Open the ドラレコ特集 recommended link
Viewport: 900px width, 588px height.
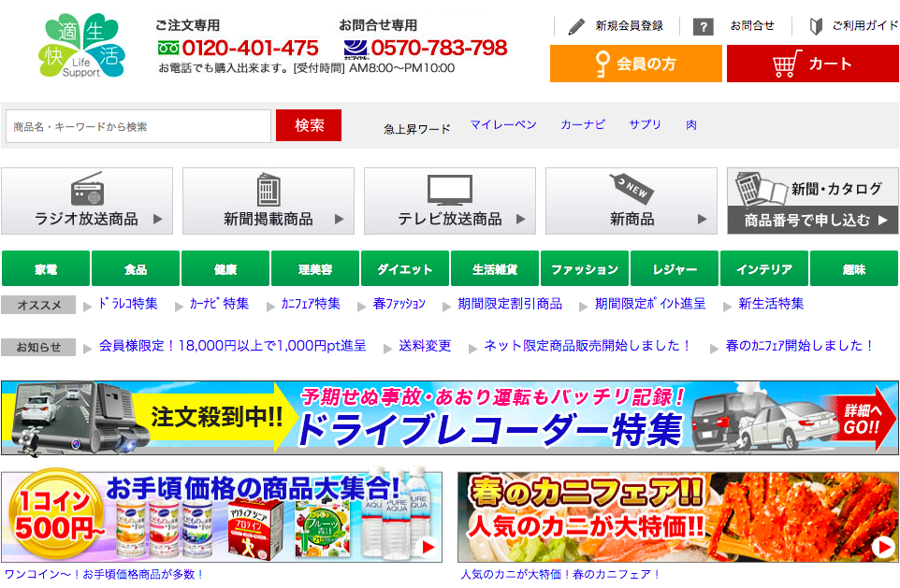click(128, 304)
